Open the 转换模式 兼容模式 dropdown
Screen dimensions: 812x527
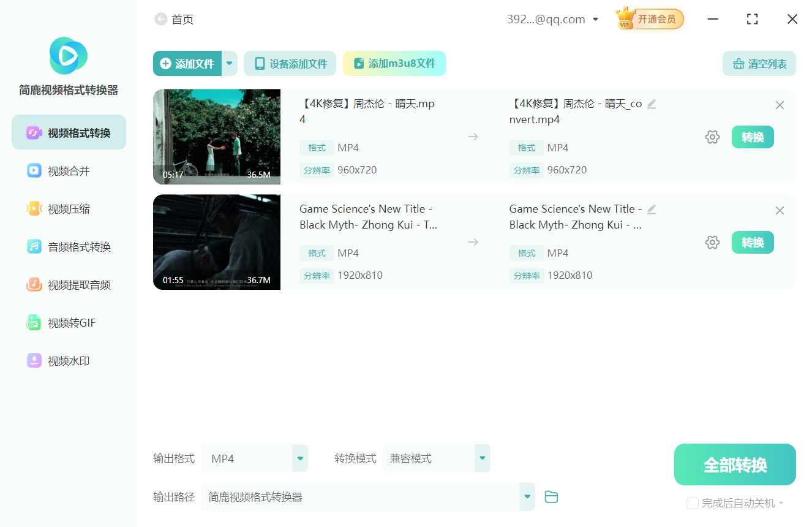click(x=482, y=458)
